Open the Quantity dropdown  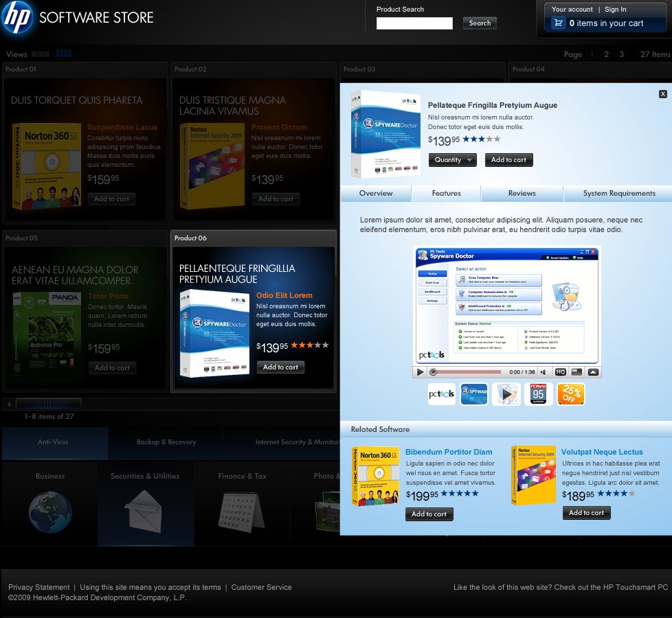pos(453,160)
